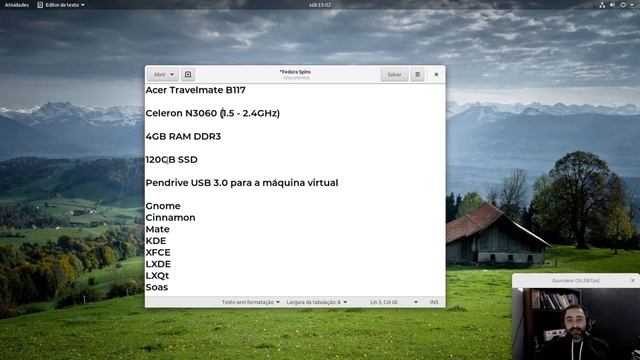Click the word Cinnamon
Viewport: 640px width, 360px height.
point(170,218)
